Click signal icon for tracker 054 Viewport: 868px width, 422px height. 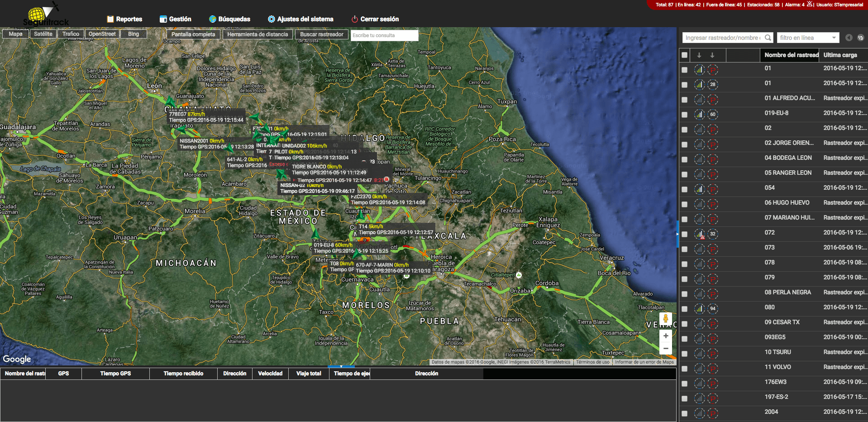click(x=700, y=189)
